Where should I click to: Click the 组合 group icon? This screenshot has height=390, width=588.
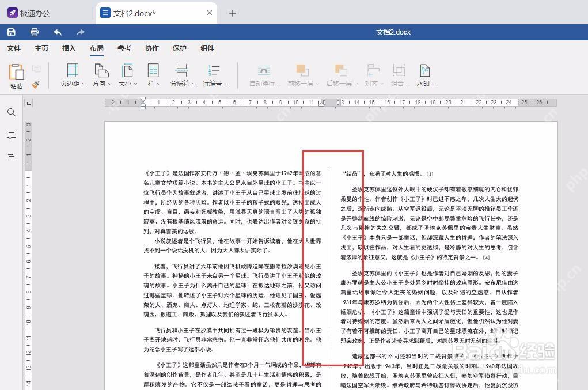tap(399, 70)
